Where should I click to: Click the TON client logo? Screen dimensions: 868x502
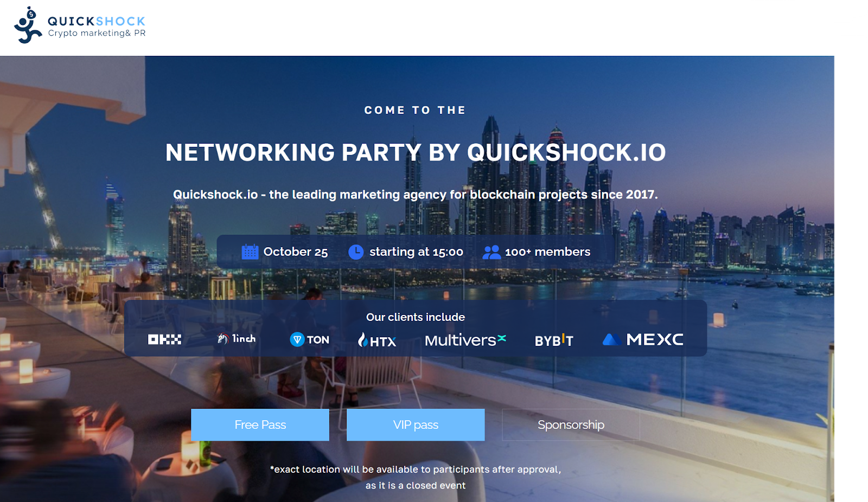pos(309,340)
